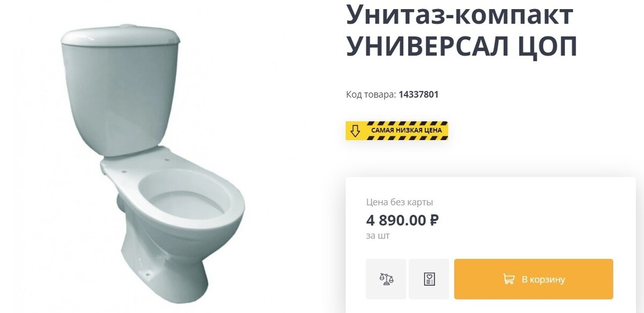The width and height of the screenshot is (644, 313).
Task: Click the ruble currency symbol after the price
Action: [x=434, y=220]
